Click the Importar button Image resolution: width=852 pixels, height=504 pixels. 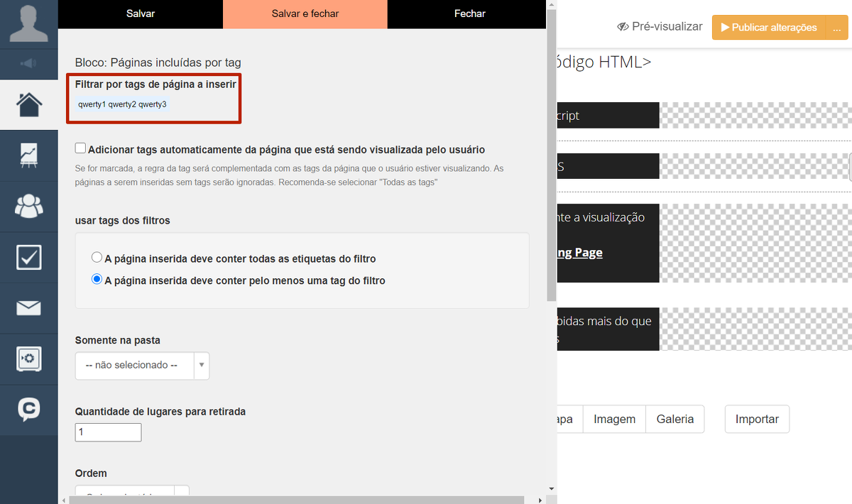pyautogui.click(x=757, y=419)
